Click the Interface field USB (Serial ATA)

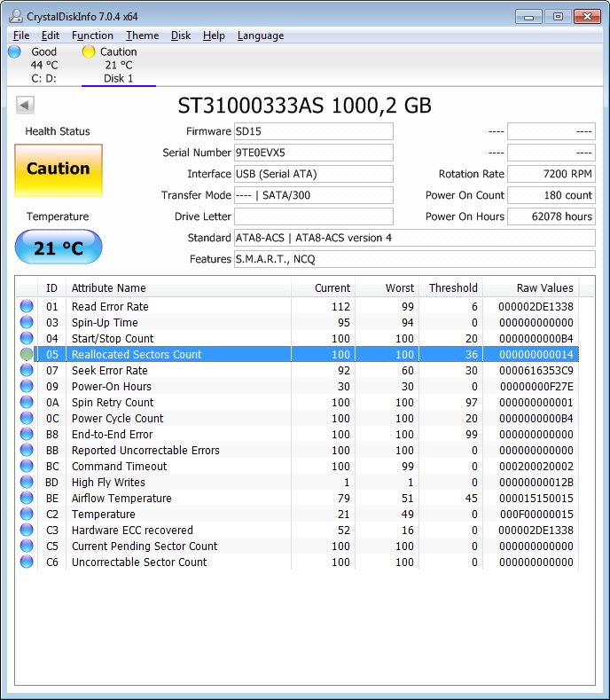[x=314, y=174]
